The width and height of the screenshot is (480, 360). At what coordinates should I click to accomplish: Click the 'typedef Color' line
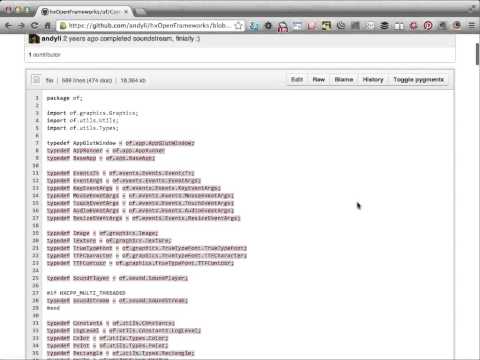(x=107, y=338)
